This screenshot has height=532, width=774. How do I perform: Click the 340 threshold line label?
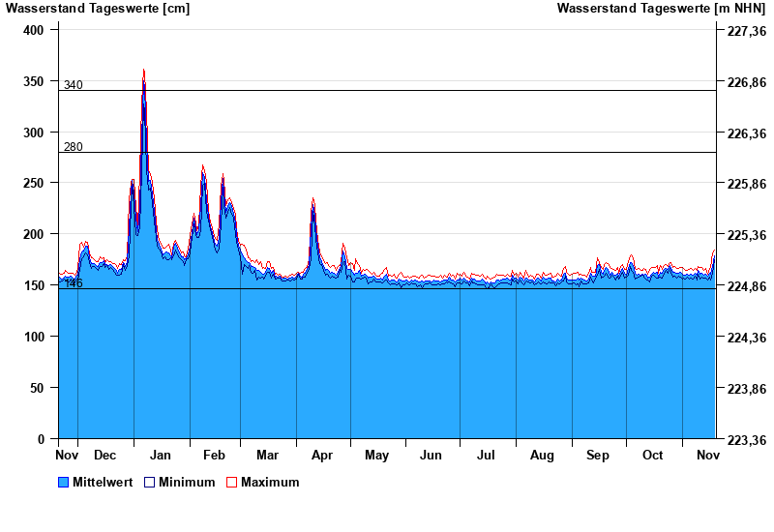pos(74,85)
